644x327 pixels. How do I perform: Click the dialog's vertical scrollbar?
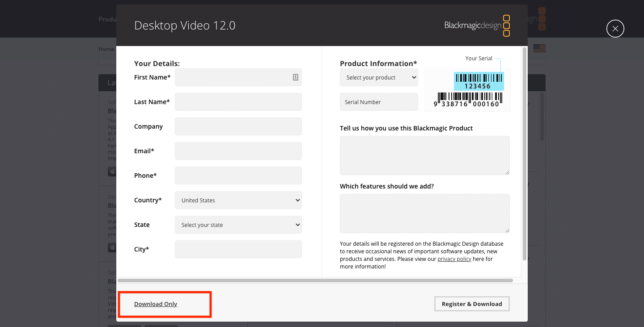tap(525, 154)
